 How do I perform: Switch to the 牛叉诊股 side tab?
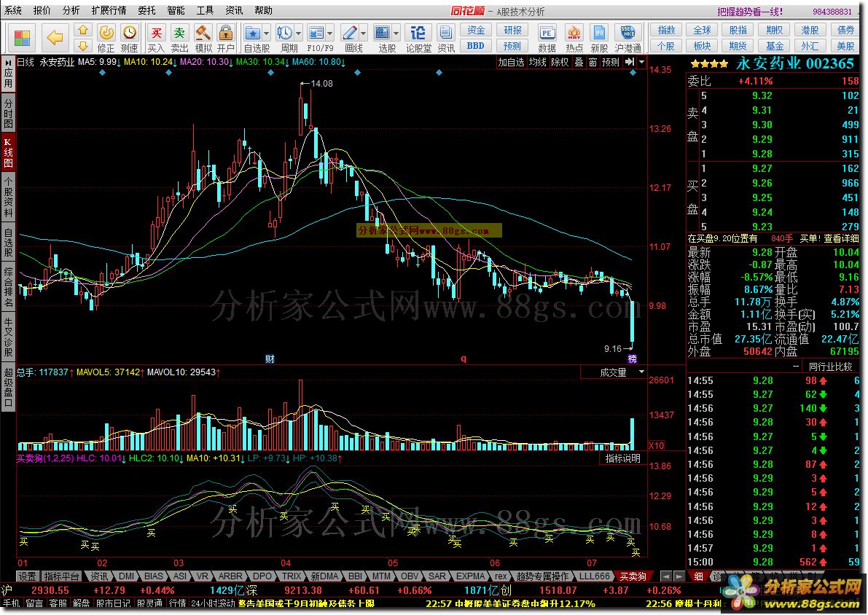coord(8,336)
